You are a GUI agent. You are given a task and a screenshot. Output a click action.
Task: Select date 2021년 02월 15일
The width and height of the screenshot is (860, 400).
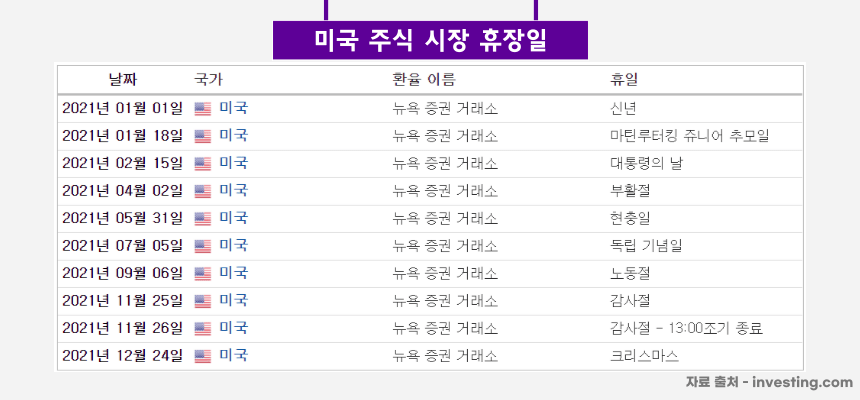tap(122, 163)
